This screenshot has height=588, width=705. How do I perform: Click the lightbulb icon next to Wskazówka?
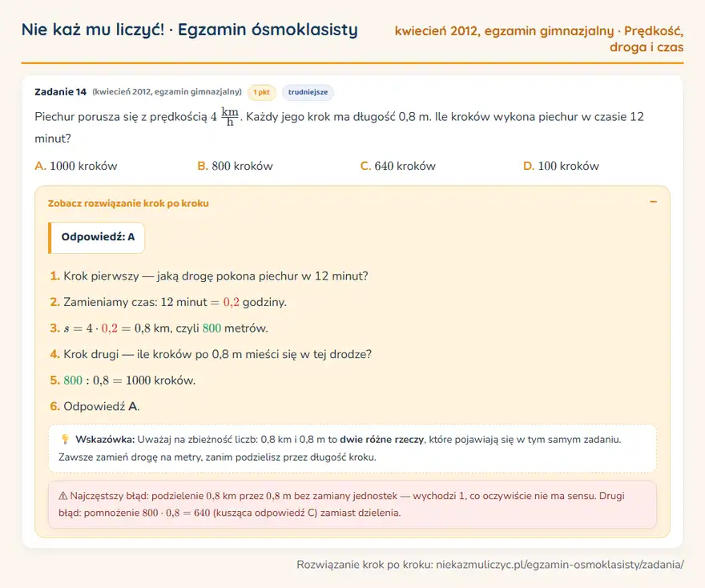click(65, 439)
